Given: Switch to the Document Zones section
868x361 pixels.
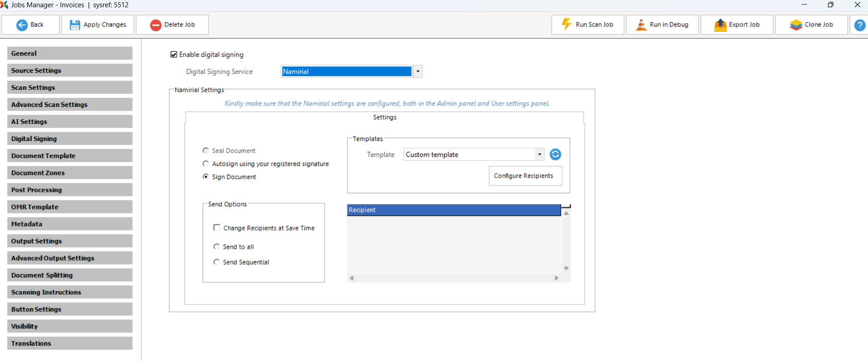Looking at the screenshot, I should [x=70, y=173].
